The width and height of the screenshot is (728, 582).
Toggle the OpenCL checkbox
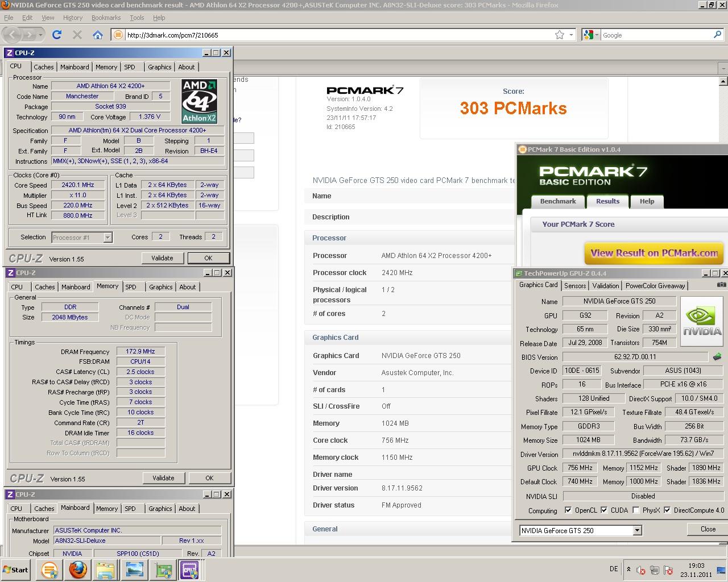point(568,510)
